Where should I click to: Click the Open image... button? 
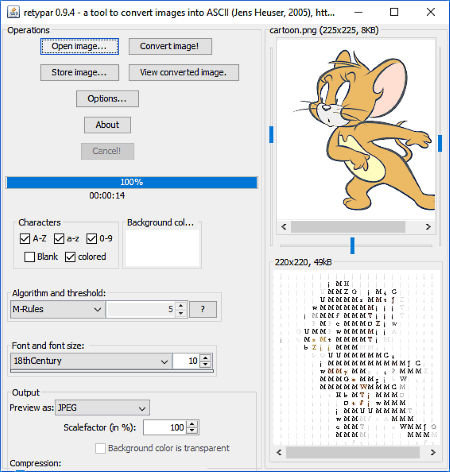[x=79, y=46]
